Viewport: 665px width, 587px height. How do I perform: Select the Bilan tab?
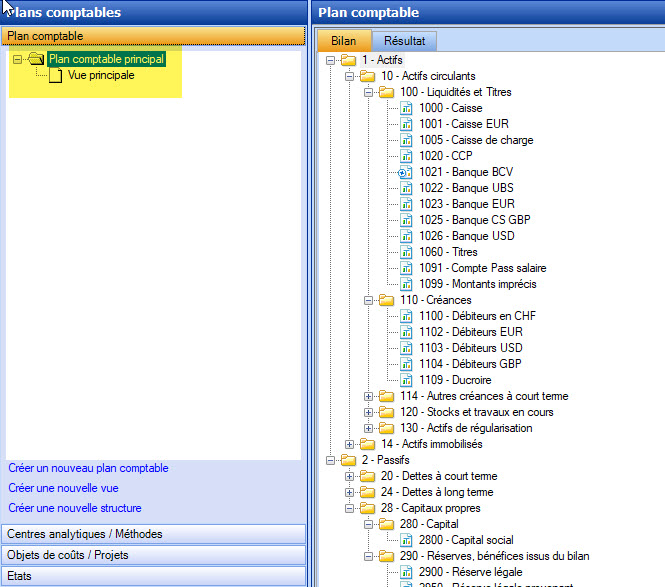click(x=344, y=41)
